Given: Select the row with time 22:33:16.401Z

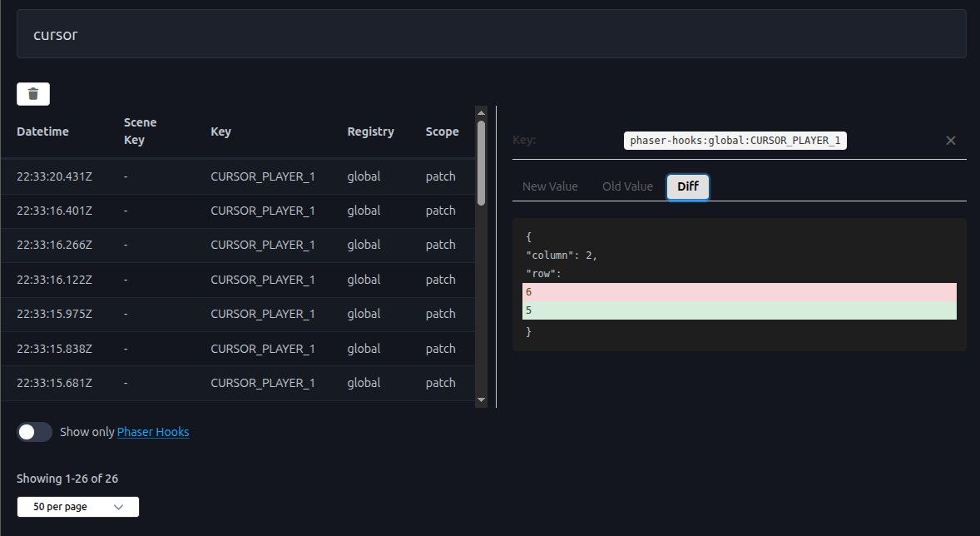Looking at the screenshot, I should (237, 211).
